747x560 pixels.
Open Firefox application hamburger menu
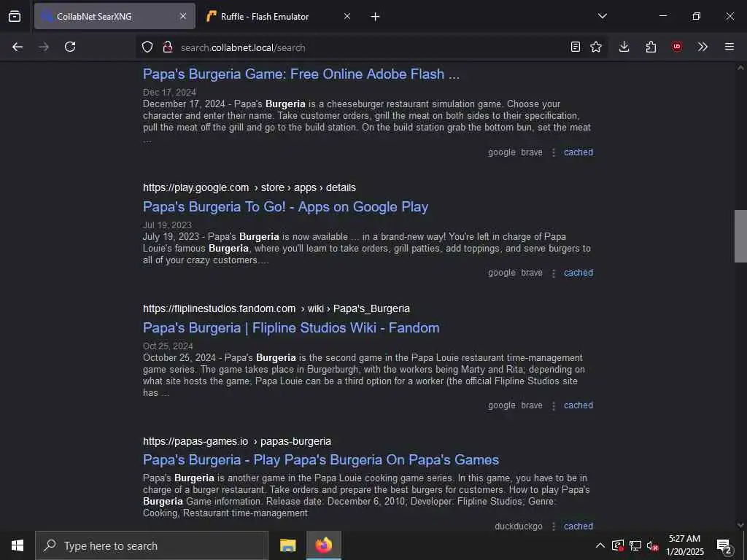click(729, 47)
